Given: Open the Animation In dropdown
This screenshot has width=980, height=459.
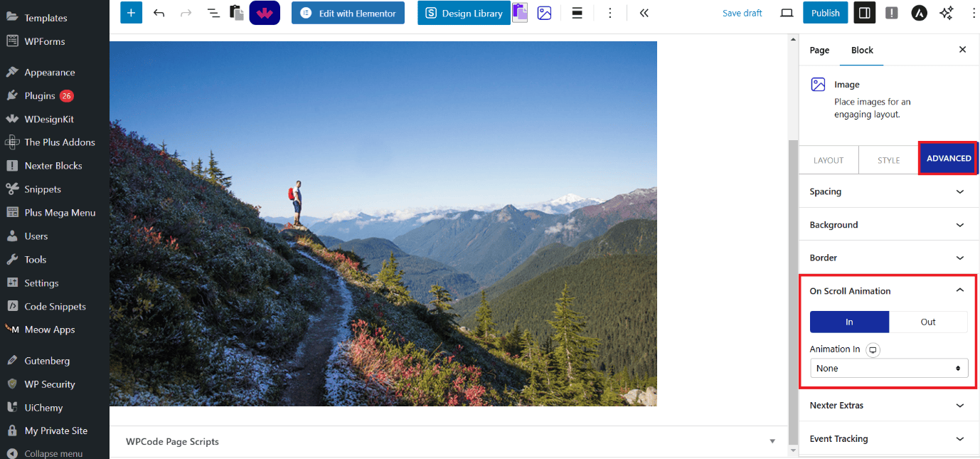Looking at the screenshot, I should 888,368.
